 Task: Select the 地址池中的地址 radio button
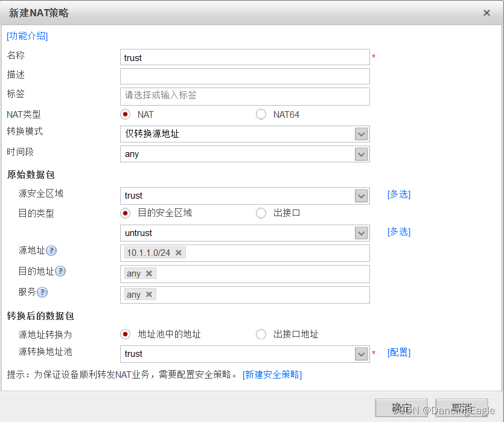point(126,334)
